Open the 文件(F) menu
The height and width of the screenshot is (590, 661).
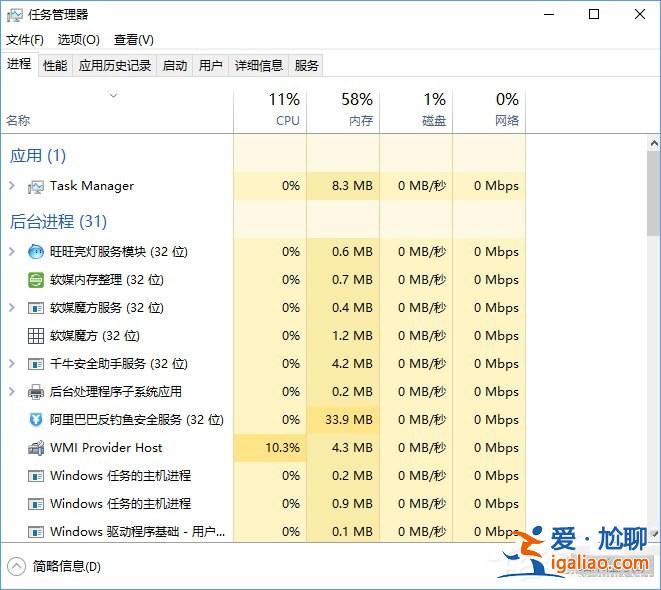coord(25,40)
